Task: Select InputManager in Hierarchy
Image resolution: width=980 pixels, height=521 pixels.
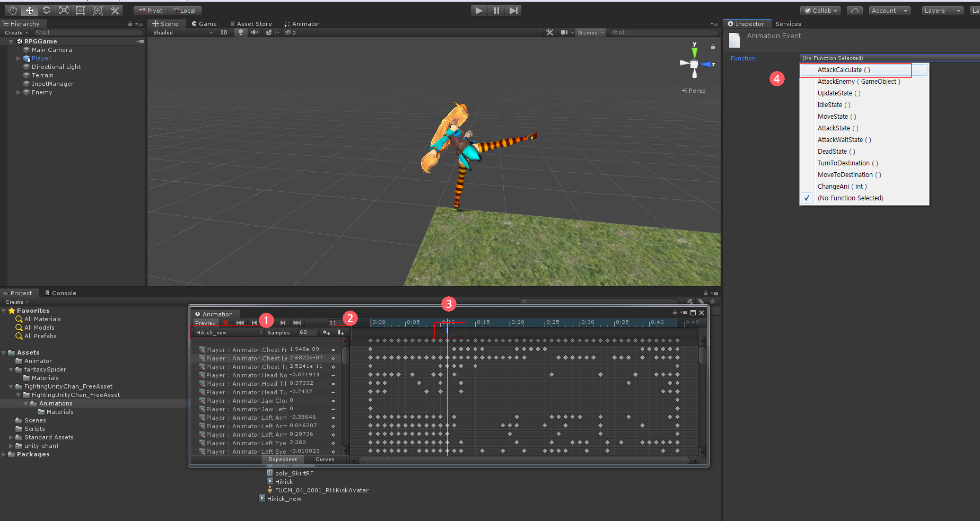Action: pos(52,84)
